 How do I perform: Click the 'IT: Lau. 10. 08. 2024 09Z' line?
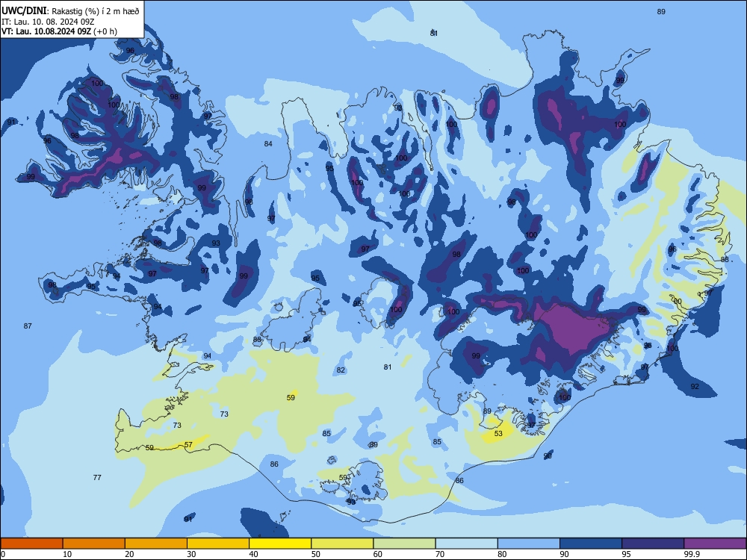pyautogui.click(x=48, y=22)
